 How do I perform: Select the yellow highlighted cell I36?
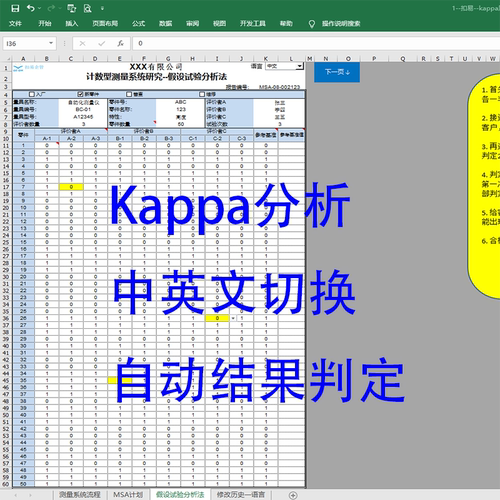[217, 318]
